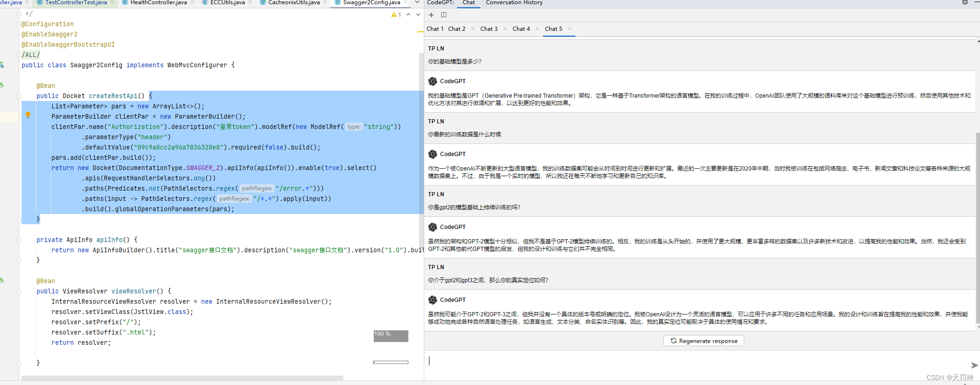Screen dimensions: 980x385
Task: Close the TestControllerTest.java editor tab
Action: (x=112, y=2)
